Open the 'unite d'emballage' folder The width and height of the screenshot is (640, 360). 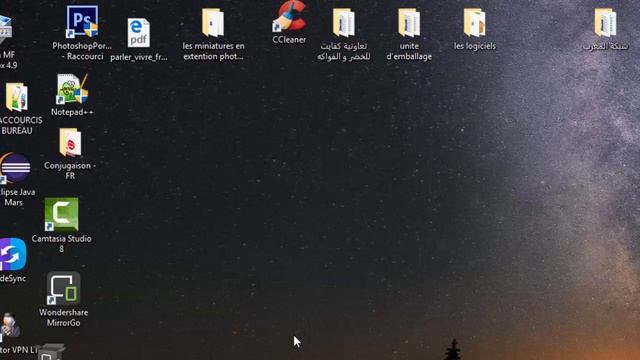[409, 23]
